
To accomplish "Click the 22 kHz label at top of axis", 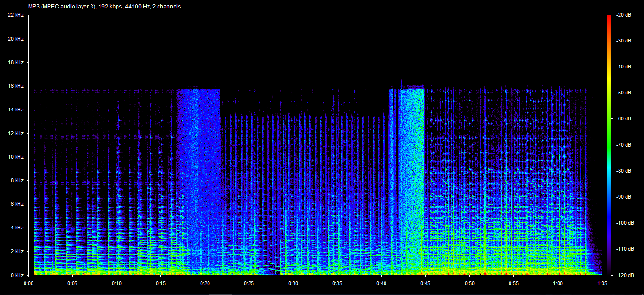I will (x=16, y=15).
